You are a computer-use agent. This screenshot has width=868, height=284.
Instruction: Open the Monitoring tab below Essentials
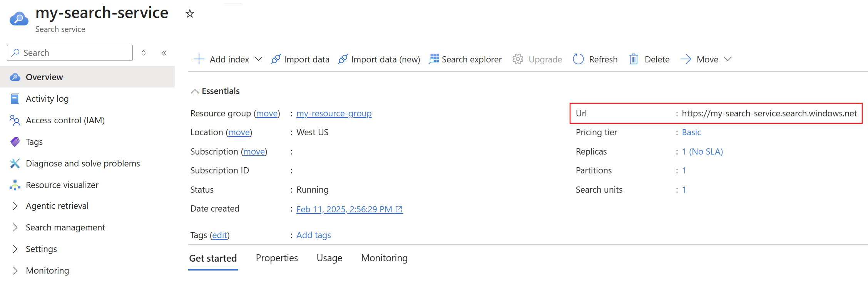tap(384, 258)
